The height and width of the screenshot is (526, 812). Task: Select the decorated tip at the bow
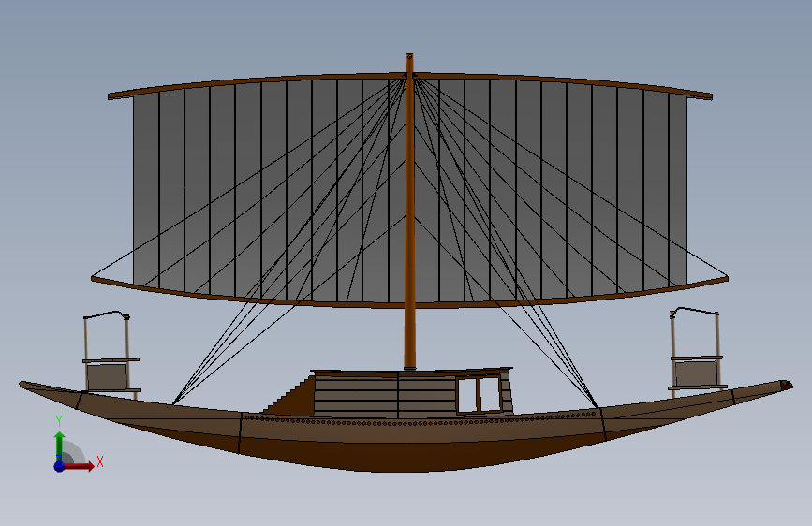click(786, 385)
